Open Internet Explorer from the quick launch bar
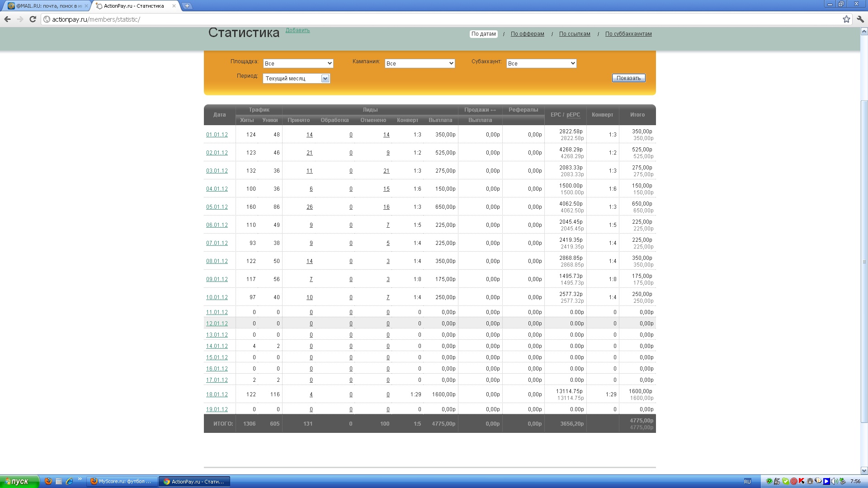The height and width of the screenshot is (488, 868). [x=69, y=481]
